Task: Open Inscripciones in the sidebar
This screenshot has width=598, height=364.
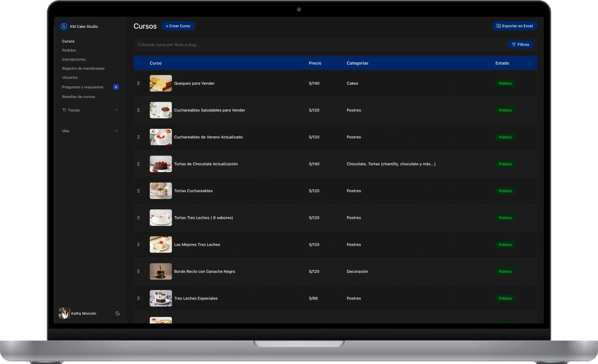Action: coord(74,59)
